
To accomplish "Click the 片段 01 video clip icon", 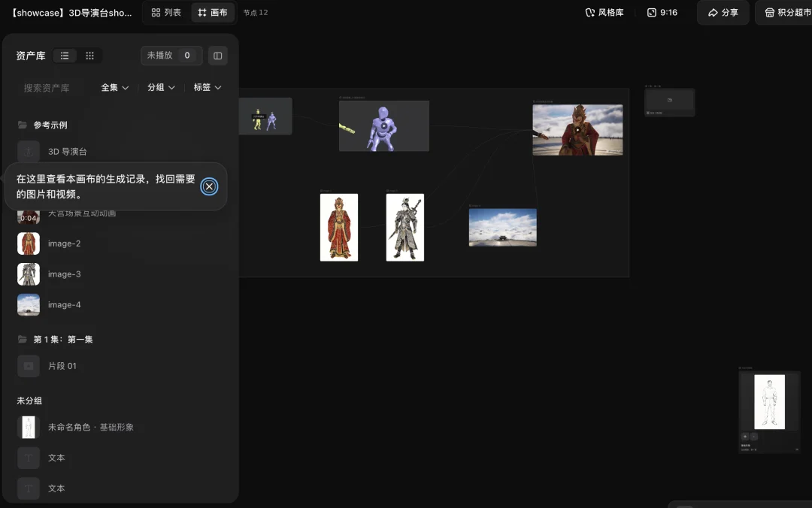I will pos(29,366).
